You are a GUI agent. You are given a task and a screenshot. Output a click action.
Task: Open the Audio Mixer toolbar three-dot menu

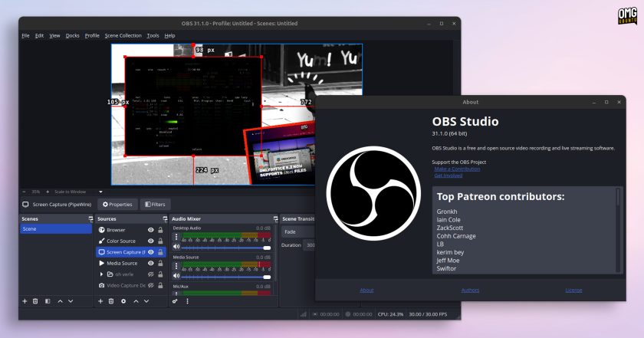(x=187, y=301)
